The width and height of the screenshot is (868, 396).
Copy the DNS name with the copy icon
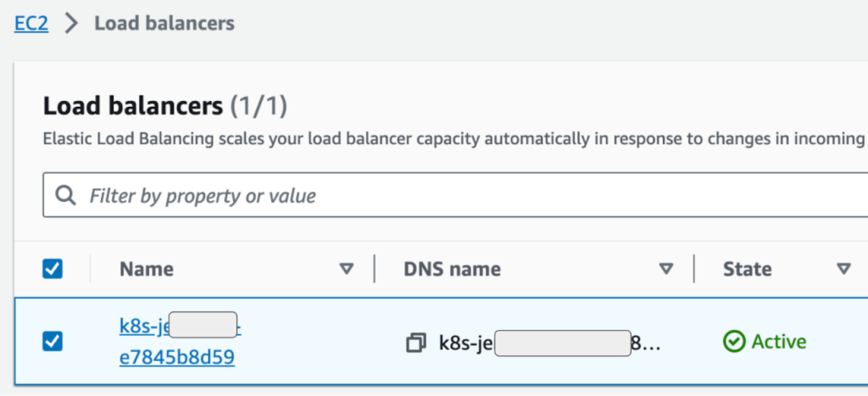pyautogui.click(x=416, y=343)
